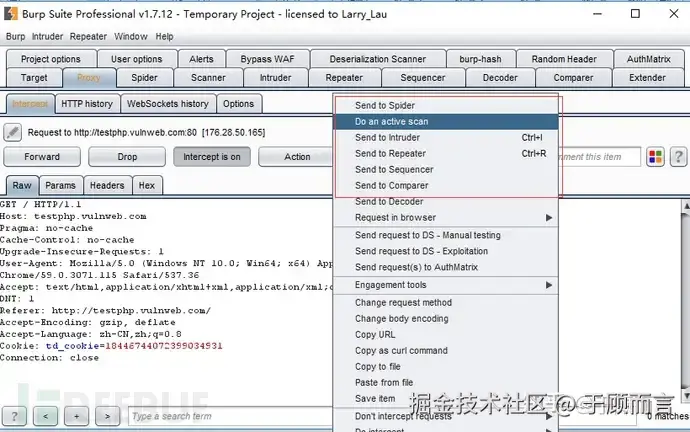The width and height of the screenshot is (690, 432).
Task: Select 'Send to Sequencer' menu entry
Action: tap(445, 169)
